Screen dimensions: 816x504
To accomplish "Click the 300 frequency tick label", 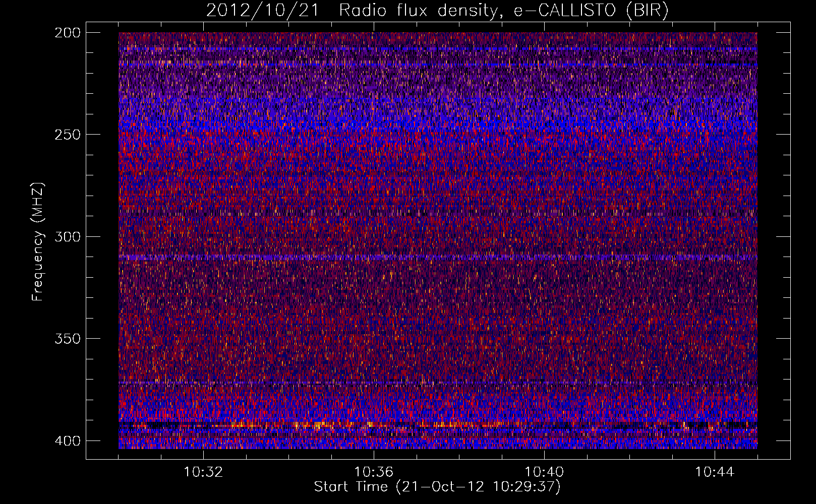I will click(67, 236).
